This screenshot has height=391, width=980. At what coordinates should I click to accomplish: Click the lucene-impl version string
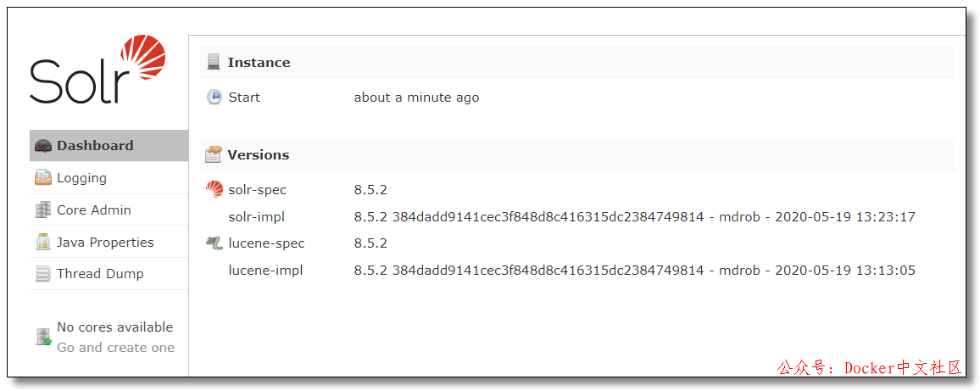[634, 271]
